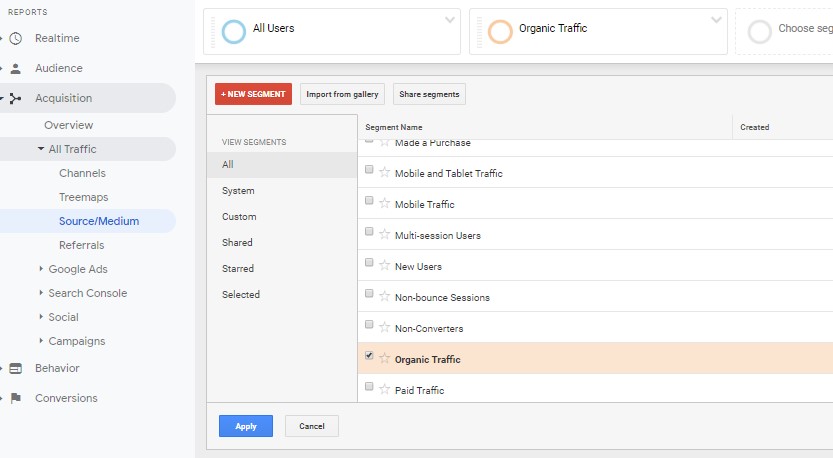Star the Non-bounce Sessions segment
833x458 pixels.
385,296
